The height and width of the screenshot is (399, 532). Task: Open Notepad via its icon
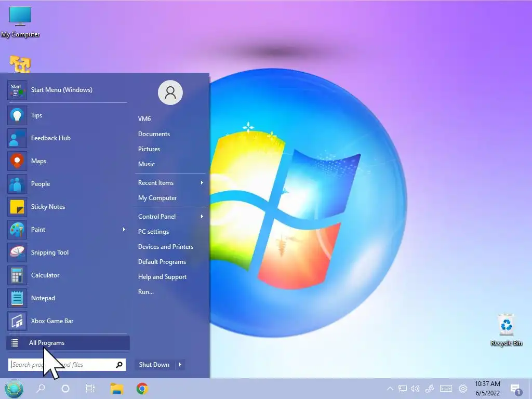(x=17, y=298)
